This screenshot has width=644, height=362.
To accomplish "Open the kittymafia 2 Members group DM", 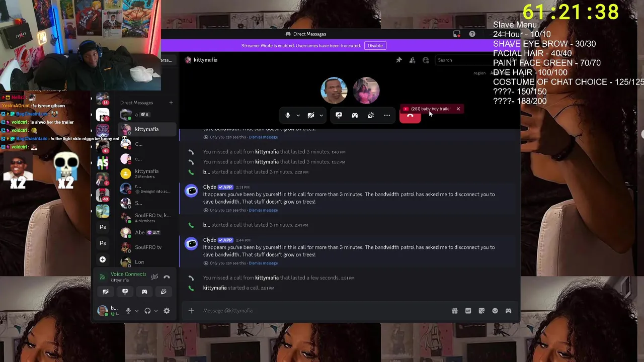I will tap(147, 173).
